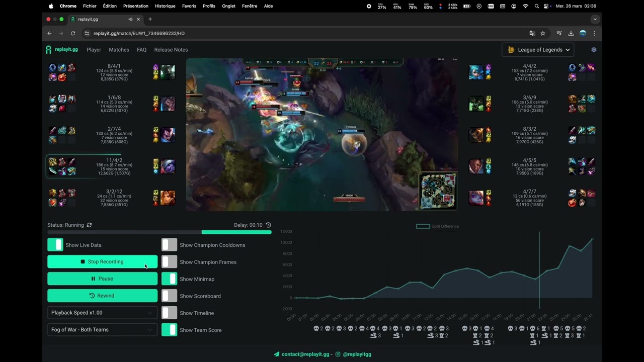This screenshot has height=362, width=644.
Task: Select the 1/6/8 player champion portrait
Action: [x=168, y=104]
